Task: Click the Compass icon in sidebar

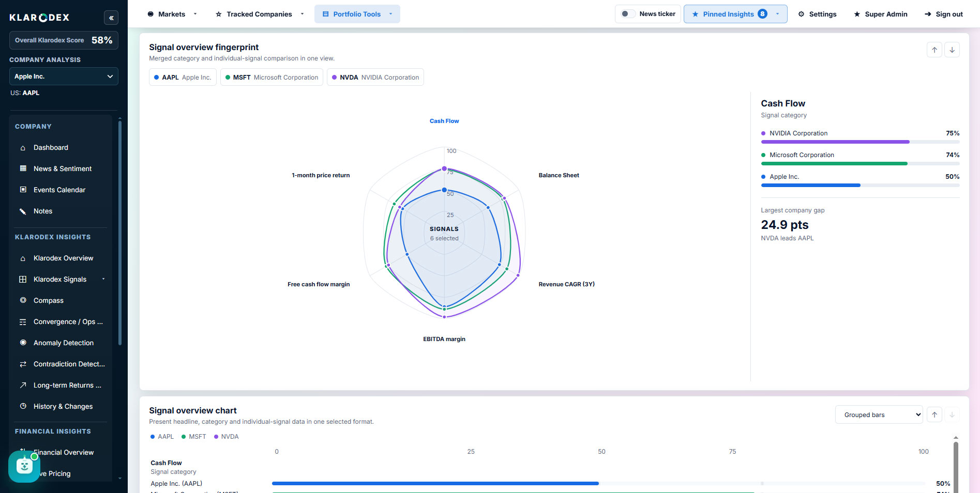Action: 23,300
